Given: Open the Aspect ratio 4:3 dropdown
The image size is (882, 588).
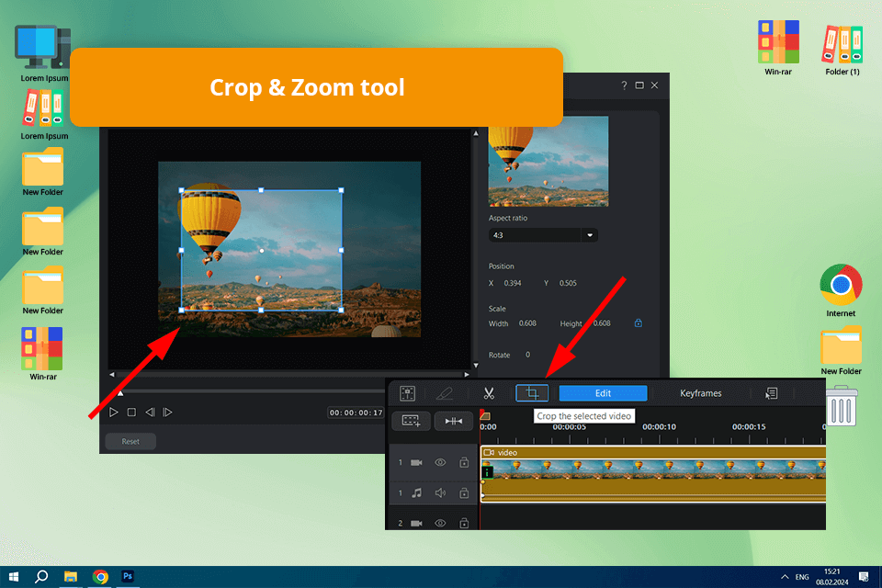Looking at the screenshot, I should (x=543, y=235).
